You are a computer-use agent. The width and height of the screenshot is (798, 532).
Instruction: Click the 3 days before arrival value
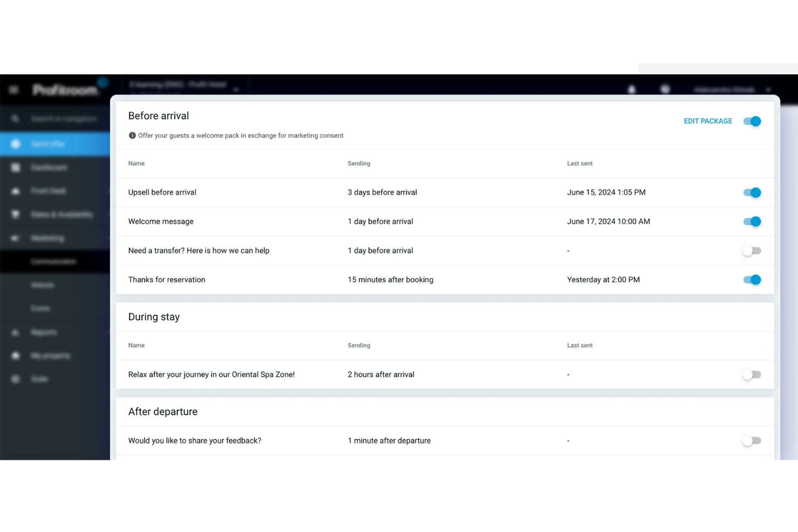click(382, 192)
